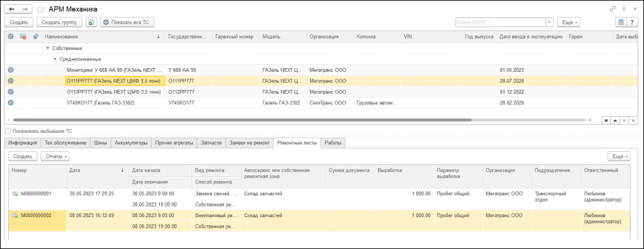This screenshot has width=644, height=249.
Task: Click gear icon in О111РР777 row
Action: click(11, 81)
